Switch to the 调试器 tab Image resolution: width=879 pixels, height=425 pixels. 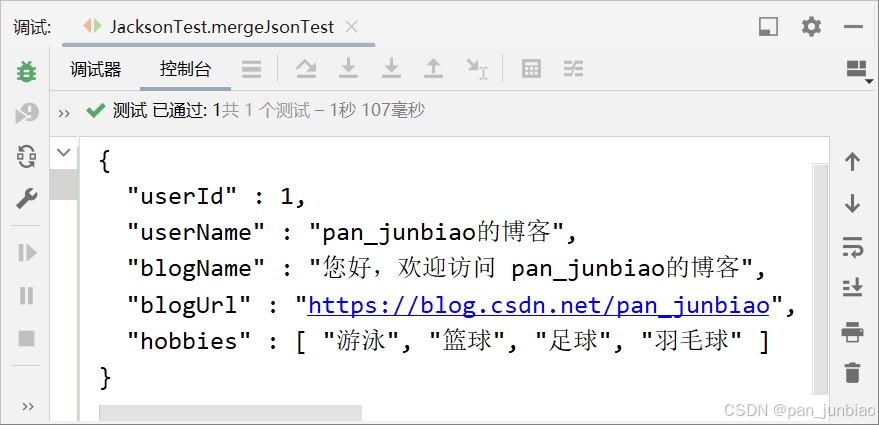pos(96,70)
